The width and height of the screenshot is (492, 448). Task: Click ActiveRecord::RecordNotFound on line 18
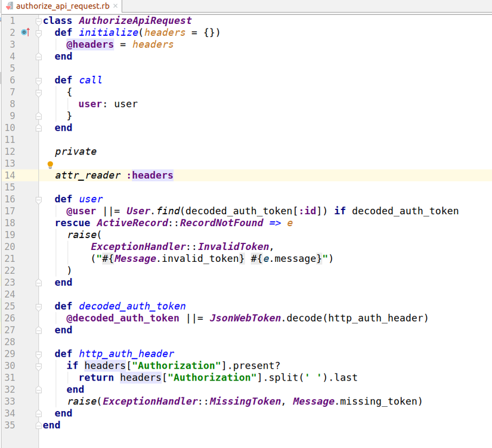pos(180,223)
